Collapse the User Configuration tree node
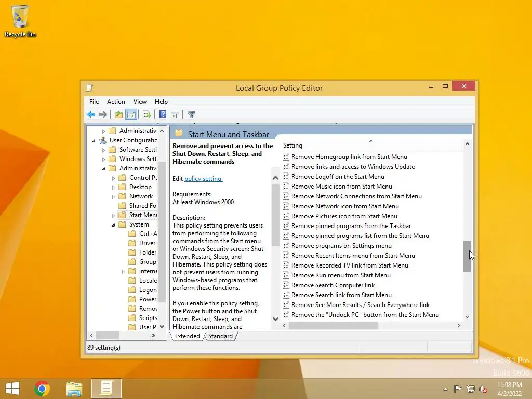 (x=94, y=140)
